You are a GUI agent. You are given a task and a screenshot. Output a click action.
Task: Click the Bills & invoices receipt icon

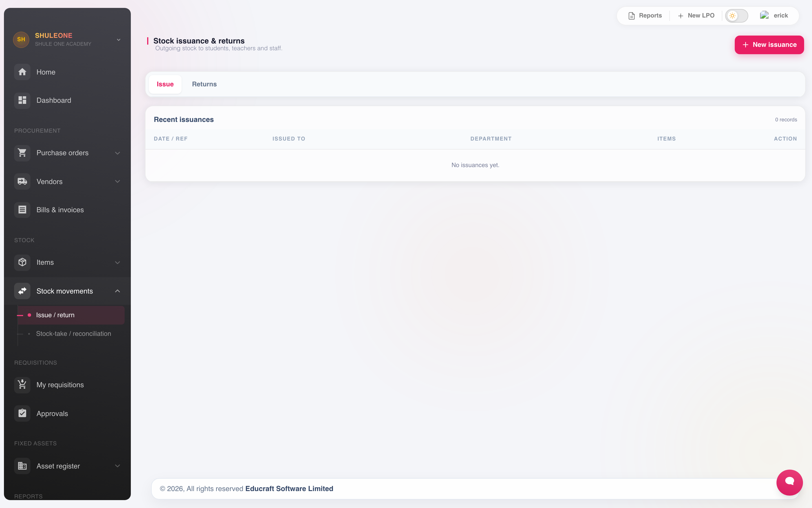pos(22,210)
